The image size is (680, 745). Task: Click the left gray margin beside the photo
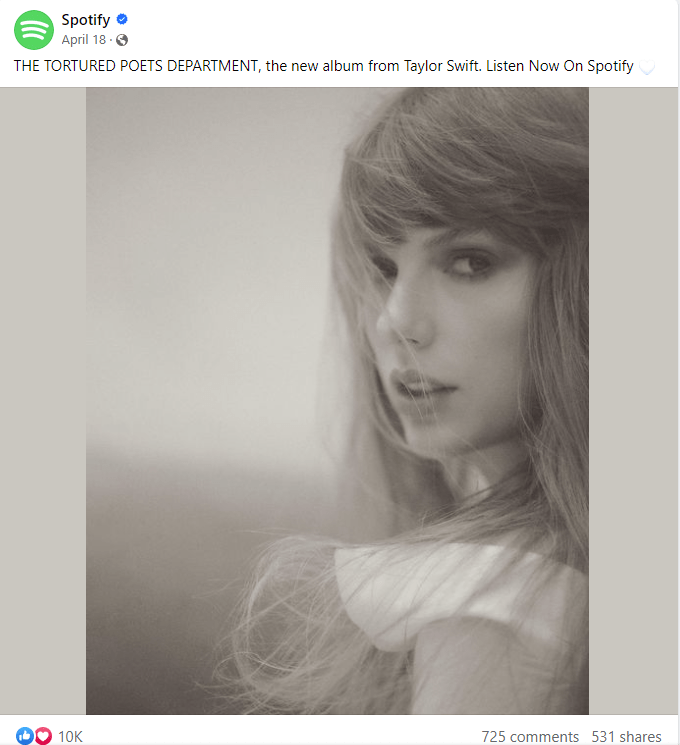(43, 401)
